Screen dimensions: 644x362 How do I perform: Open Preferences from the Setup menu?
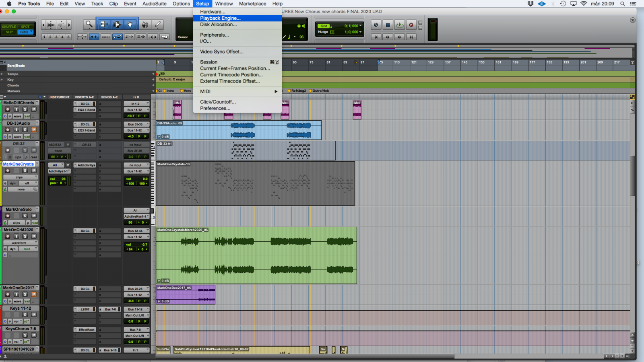(x=215, y=108)
